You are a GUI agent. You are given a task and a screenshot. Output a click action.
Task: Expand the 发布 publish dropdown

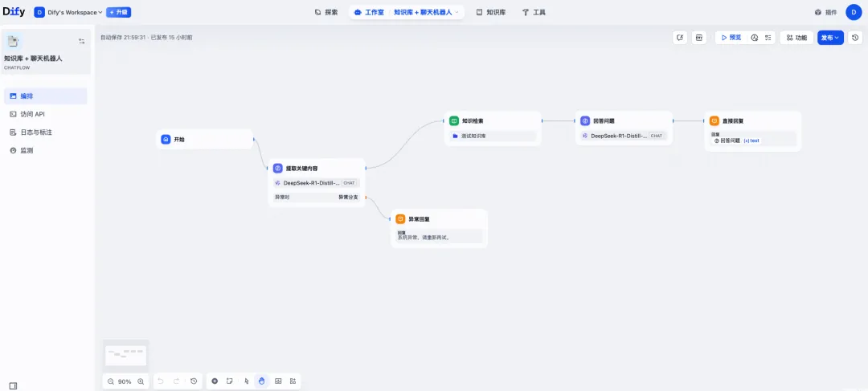830,38
